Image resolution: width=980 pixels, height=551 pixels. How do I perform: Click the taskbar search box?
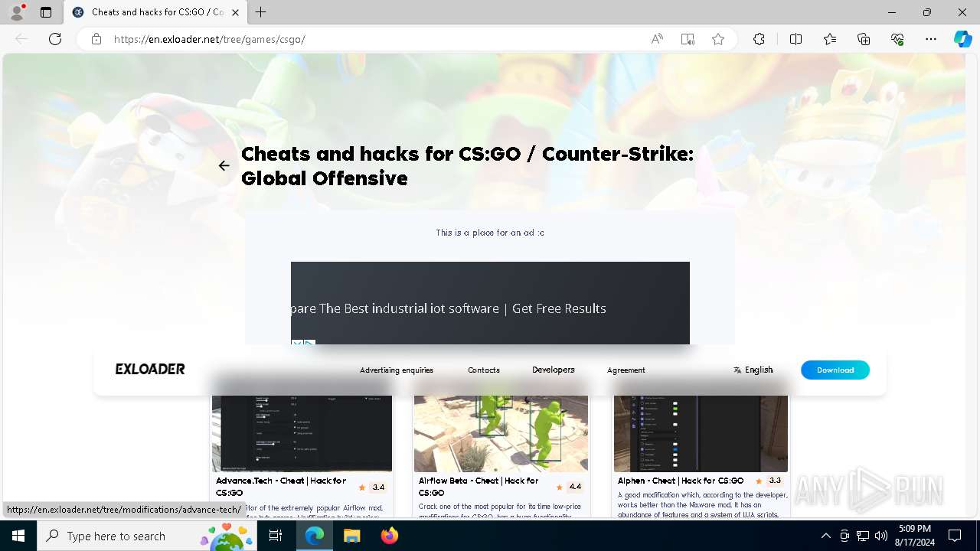pos(149,536)
